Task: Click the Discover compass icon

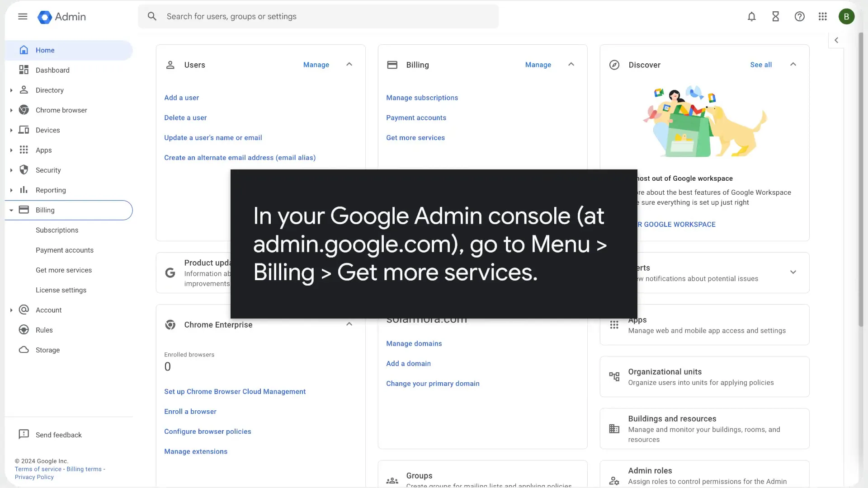Action: (614, 65)
